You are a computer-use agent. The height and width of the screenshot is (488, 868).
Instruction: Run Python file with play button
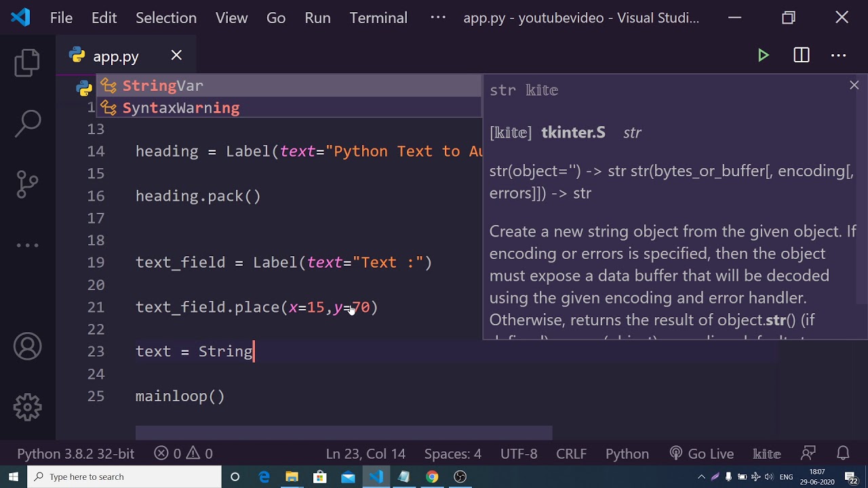[x=764, y=56]
